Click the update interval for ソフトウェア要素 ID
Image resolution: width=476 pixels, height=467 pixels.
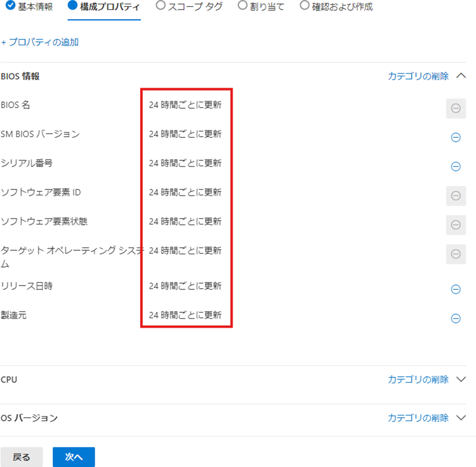185,192
